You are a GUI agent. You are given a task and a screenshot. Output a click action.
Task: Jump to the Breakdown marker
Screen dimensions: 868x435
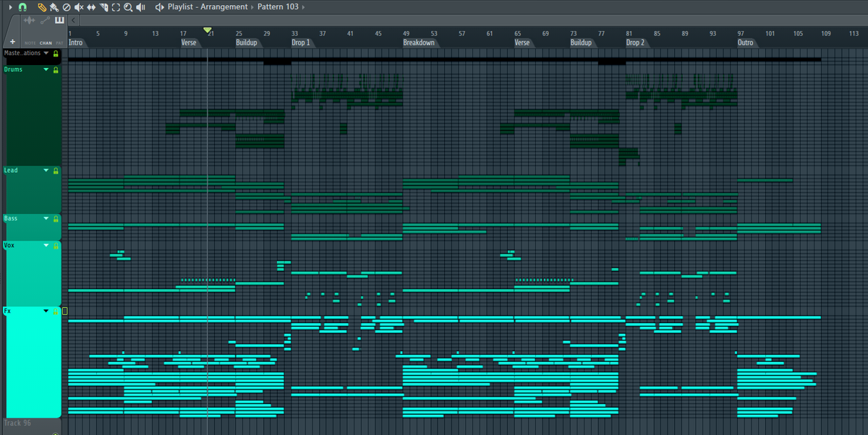pos(419,43)
